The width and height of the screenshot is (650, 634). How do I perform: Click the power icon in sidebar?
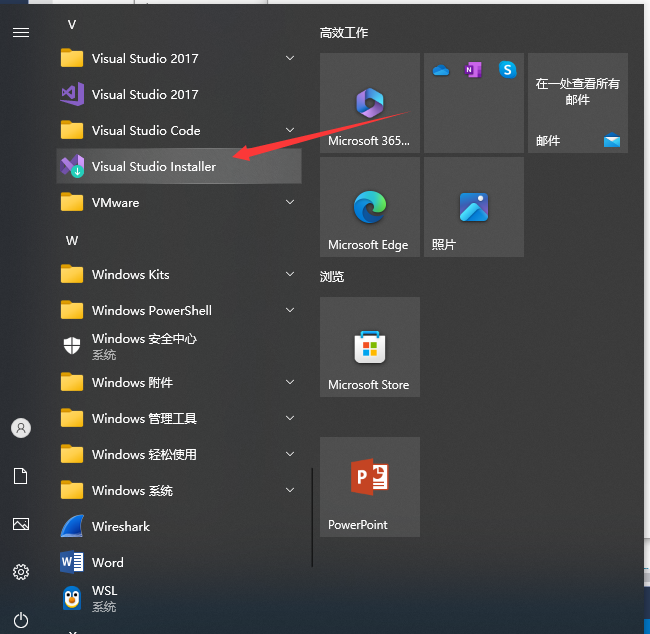[21, 620]
